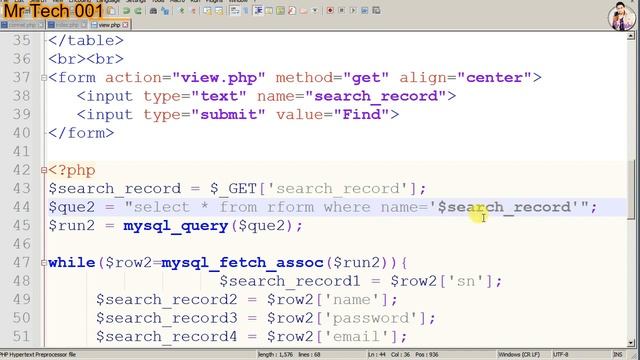Click the macro Playback icon

coord(353,11)
